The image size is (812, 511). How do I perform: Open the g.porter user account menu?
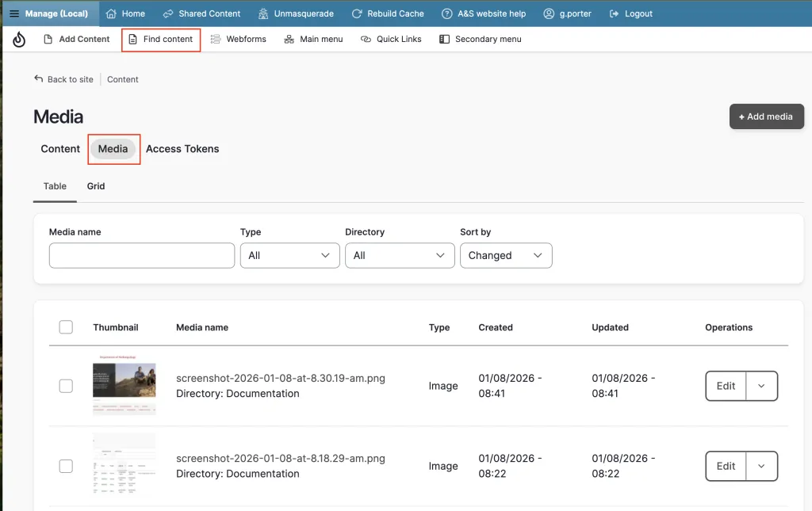point(568,13)
